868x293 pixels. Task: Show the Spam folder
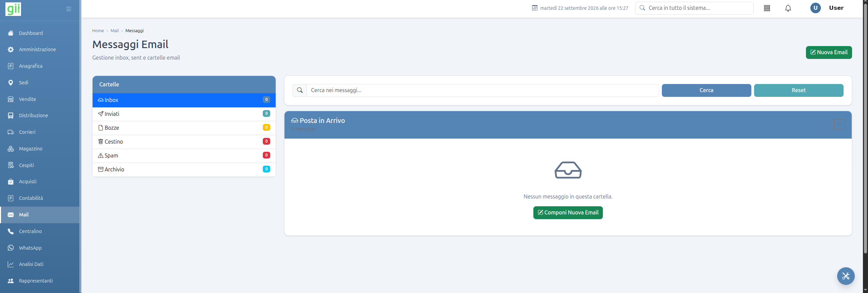(x=184, y=156)
